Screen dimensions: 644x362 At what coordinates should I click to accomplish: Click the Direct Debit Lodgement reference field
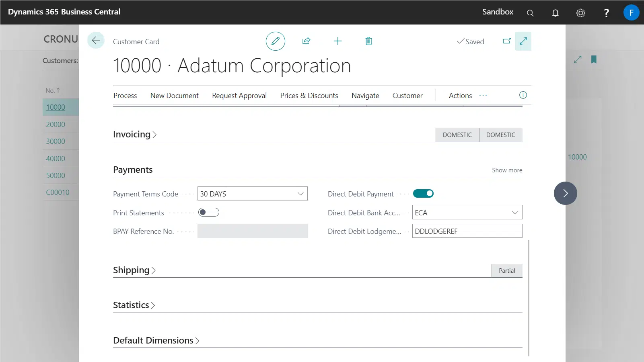point(467,231)
